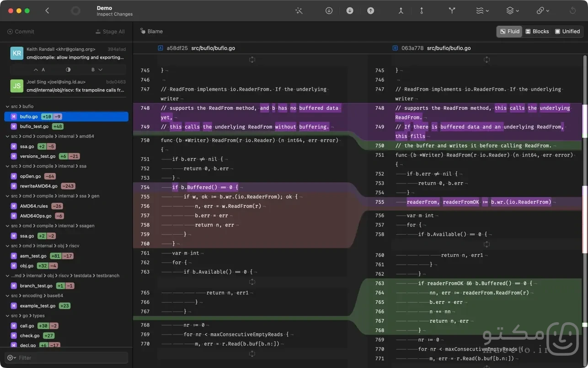Open the Stash layers dropdown in toolbar
The width and height of the screenshot is (588, 368).
pyautogui.click(x=513, y=11)
